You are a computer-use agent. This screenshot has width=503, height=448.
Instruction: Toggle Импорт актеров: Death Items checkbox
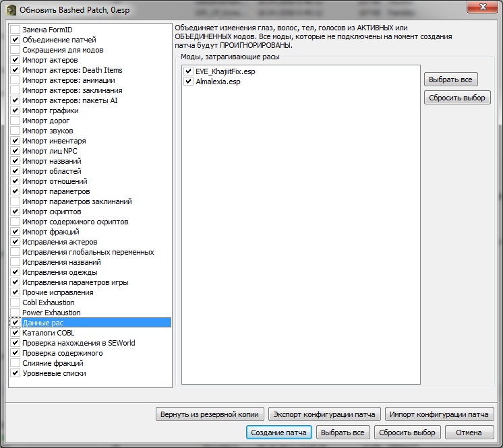click(15, 70)
